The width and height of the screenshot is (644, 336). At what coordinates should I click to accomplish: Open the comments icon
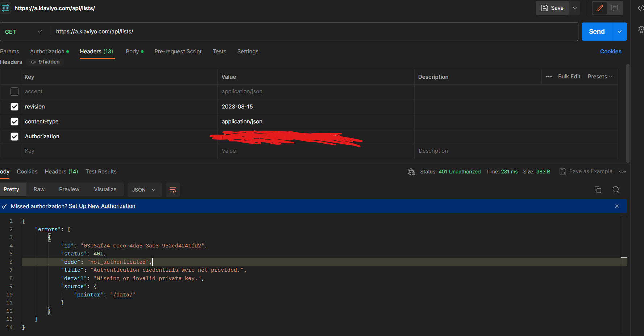[x=615, y=8]
